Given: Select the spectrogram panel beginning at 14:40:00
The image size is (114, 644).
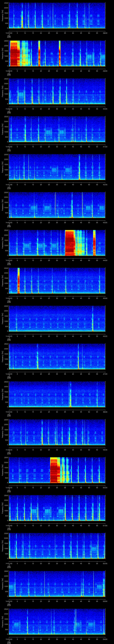Looking at the screenshot, I should 57,129.
